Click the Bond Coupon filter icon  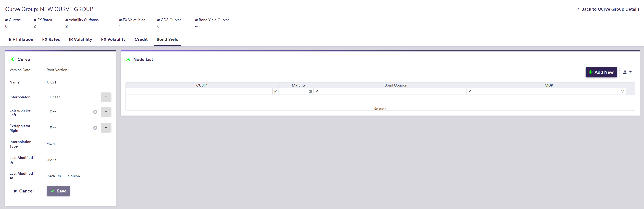point(469,91)
